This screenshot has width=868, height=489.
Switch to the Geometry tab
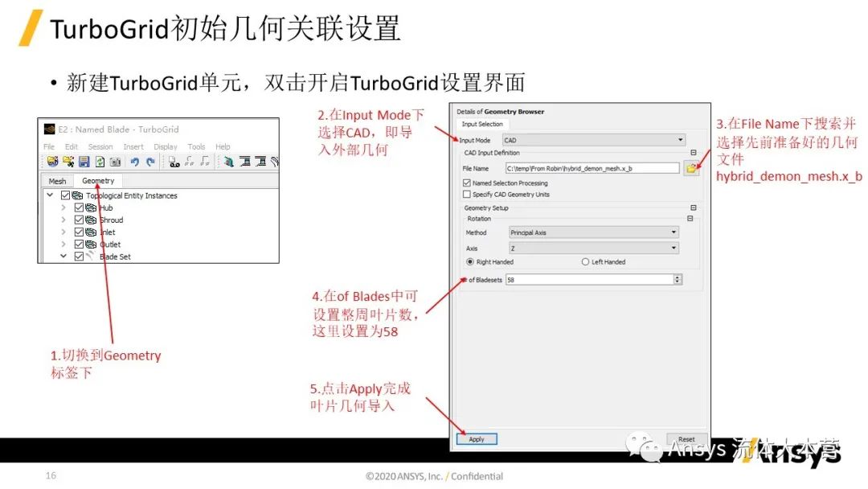[98, 180]
